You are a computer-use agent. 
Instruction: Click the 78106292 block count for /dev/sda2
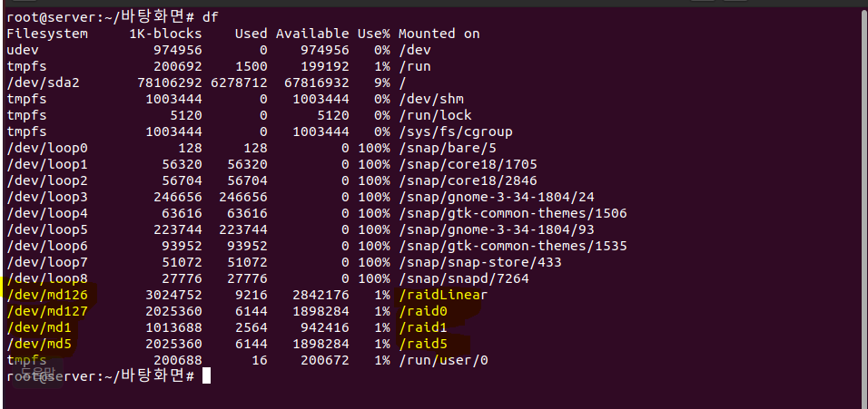170,83
